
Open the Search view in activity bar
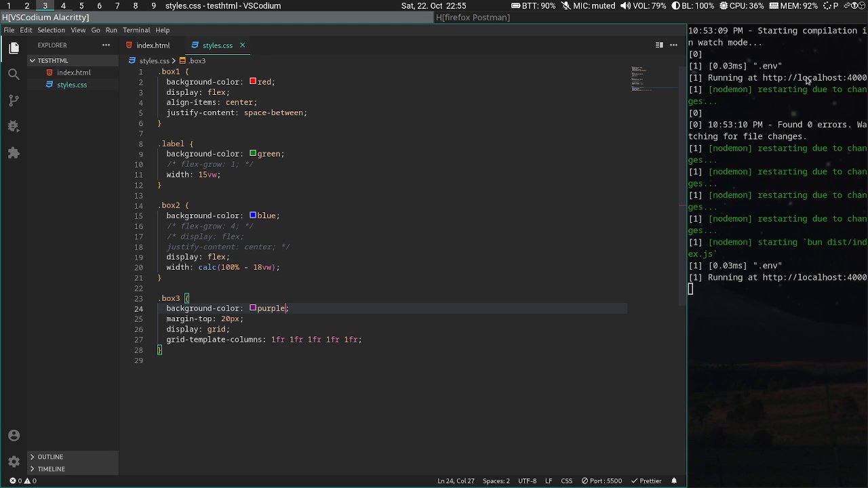(14, 74)
